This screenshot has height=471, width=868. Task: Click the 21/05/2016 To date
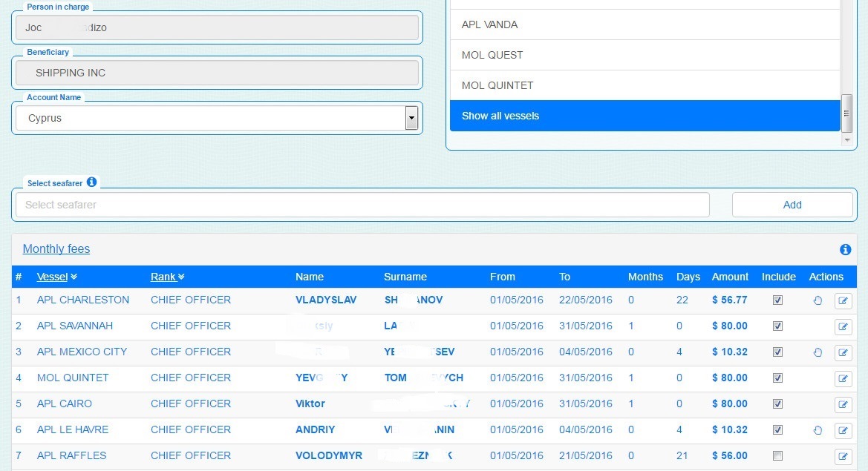586,455
